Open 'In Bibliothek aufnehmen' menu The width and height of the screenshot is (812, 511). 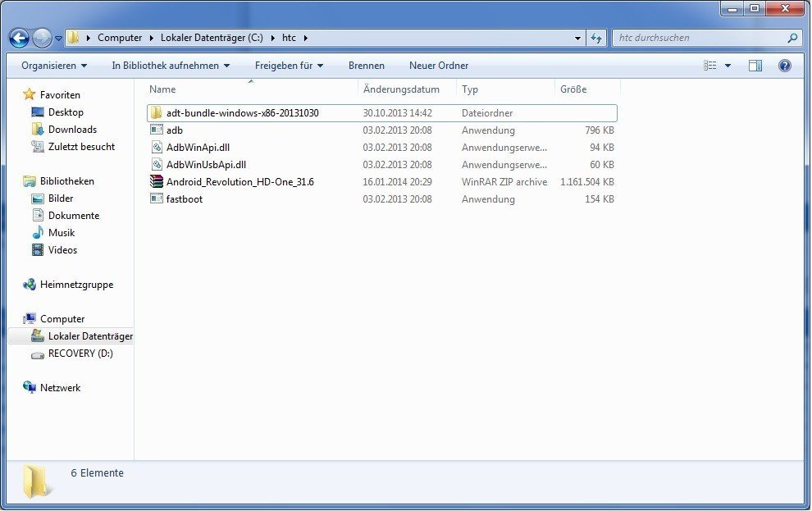coord(171,66)
